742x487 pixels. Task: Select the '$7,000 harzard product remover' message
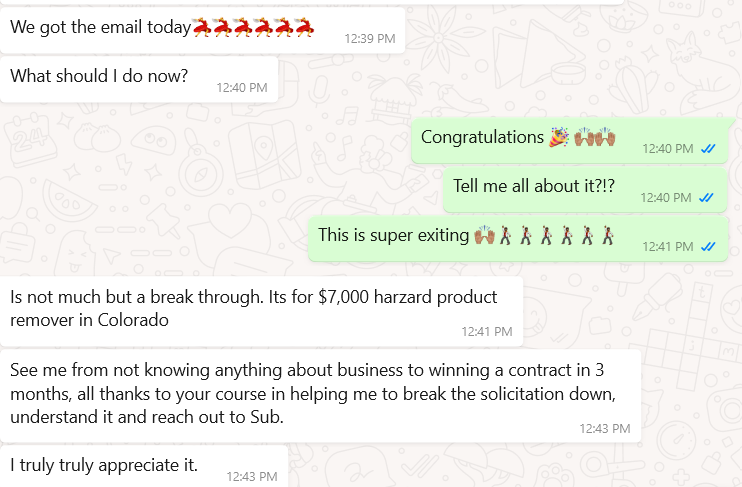(x=252, y=308)
